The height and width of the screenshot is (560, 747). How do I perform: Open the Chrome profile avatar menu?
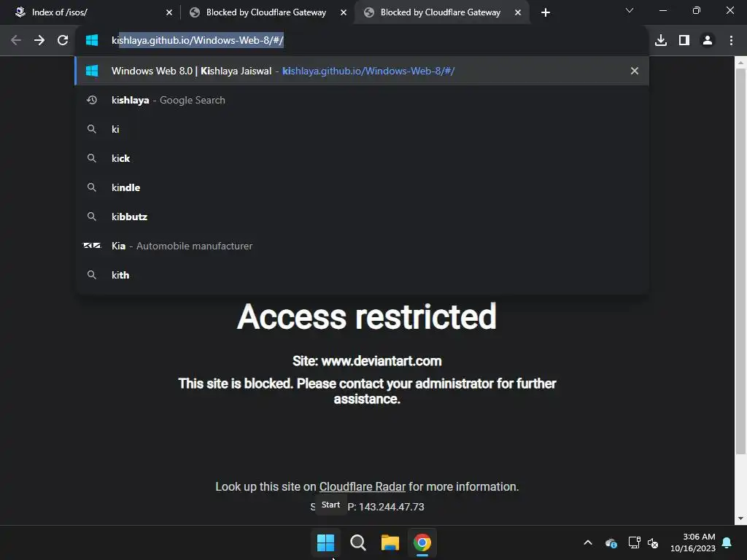pos(708,41)
